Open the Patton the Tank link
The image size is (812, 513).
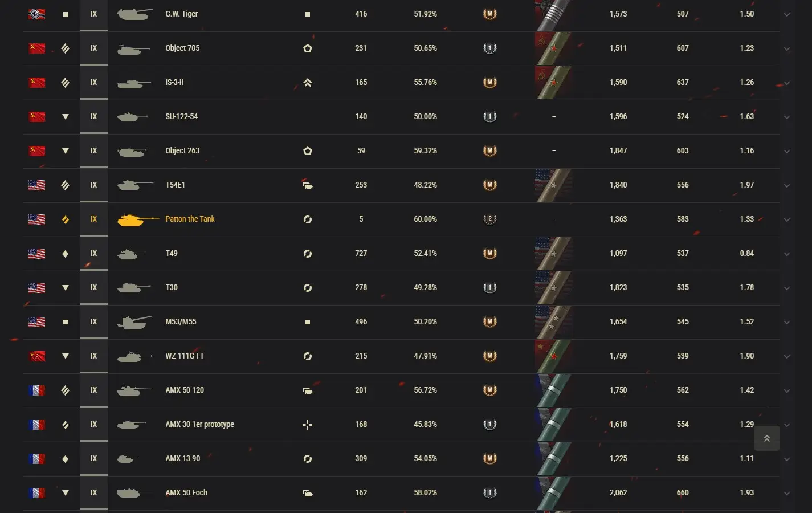pos(190,219)
